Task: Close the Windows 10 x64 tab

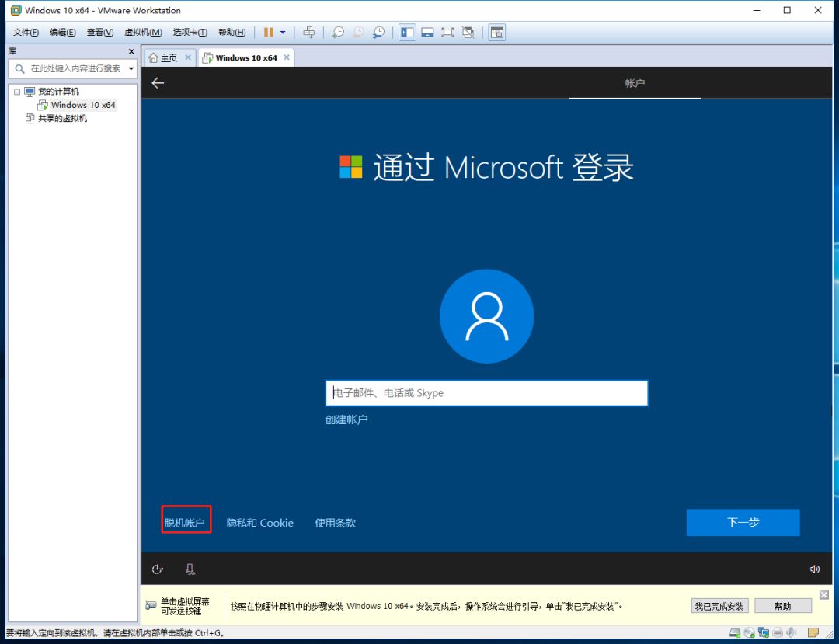Action: [287, 57]
